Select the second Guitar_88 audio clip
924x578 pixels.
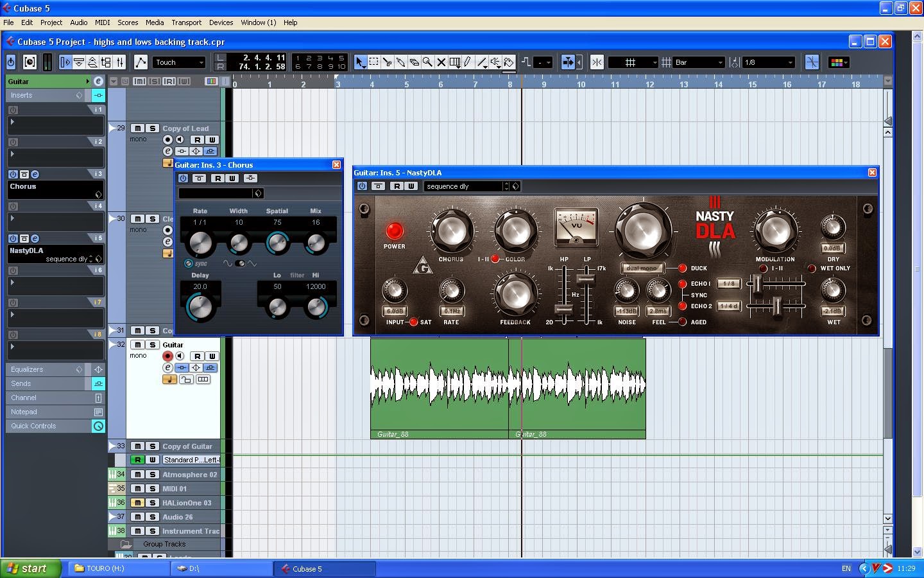click(577, 389)
